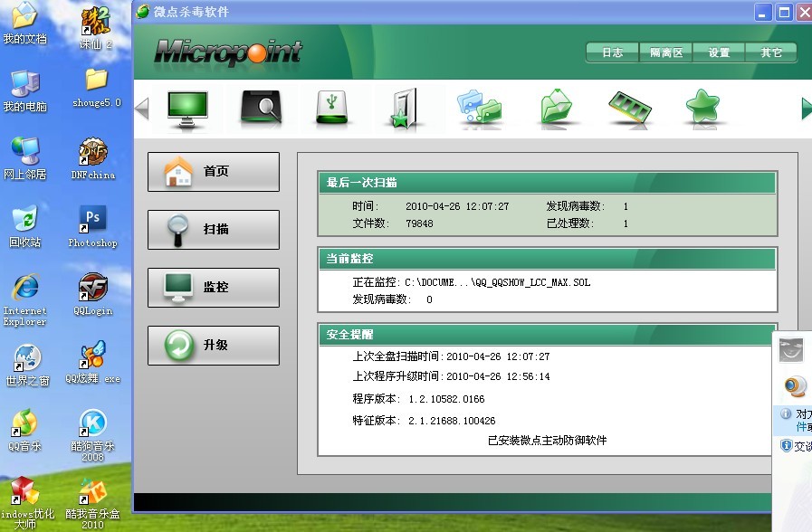Select the shared network folders icon
Viewport: 812px width, 532px height.
pyautogui.click(x=480, y=107)
